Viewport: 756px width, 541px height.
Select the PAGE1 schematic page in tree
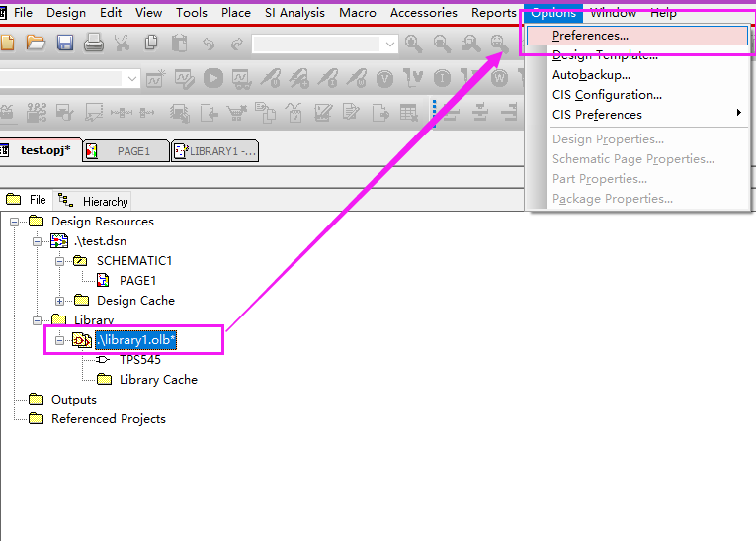tap(137, 281)
